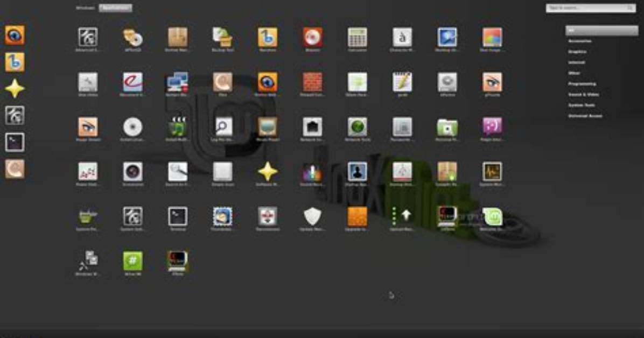This screenshot has width=644, height=338.
Task: Open Terminal from the left favorites dock
Action: [15, 142]
